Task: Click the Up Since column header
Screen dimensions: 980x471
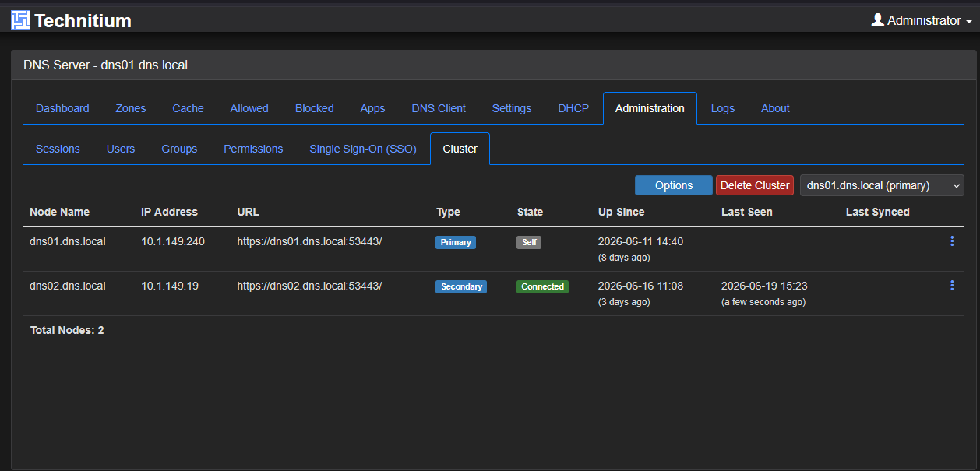Action: click(x=621, y=212)
